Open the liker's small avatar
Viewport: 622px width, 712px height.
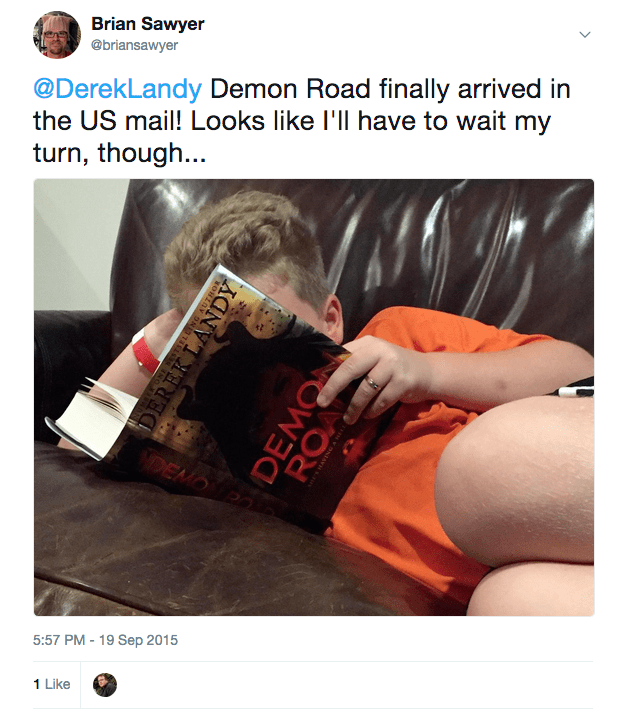[x=105, y=685]
